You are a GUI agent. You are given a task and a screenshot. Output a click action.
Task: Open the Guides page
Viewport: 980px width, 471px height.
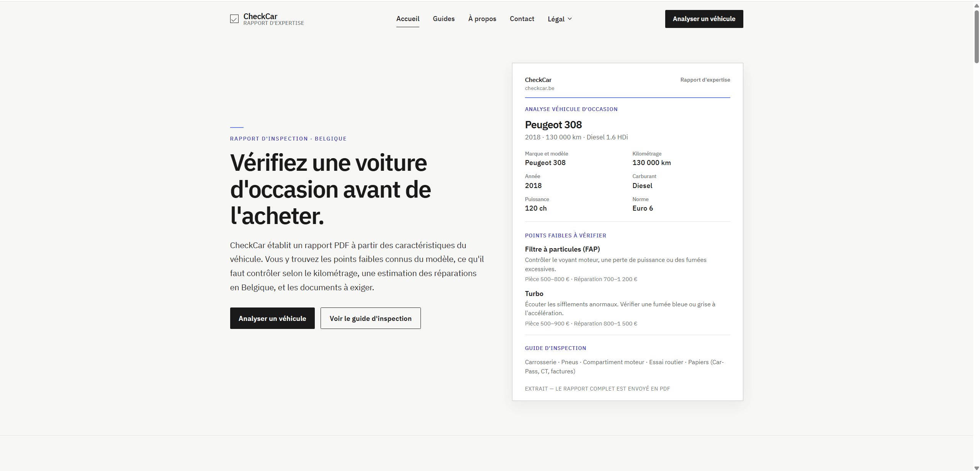pos(443,19)
